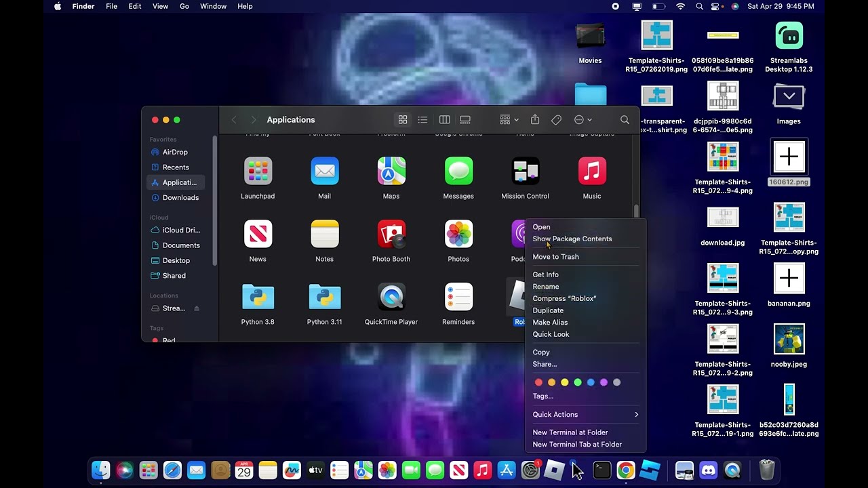
Task: Open Downloads in Finder sidebar
Action: [175, 198]
